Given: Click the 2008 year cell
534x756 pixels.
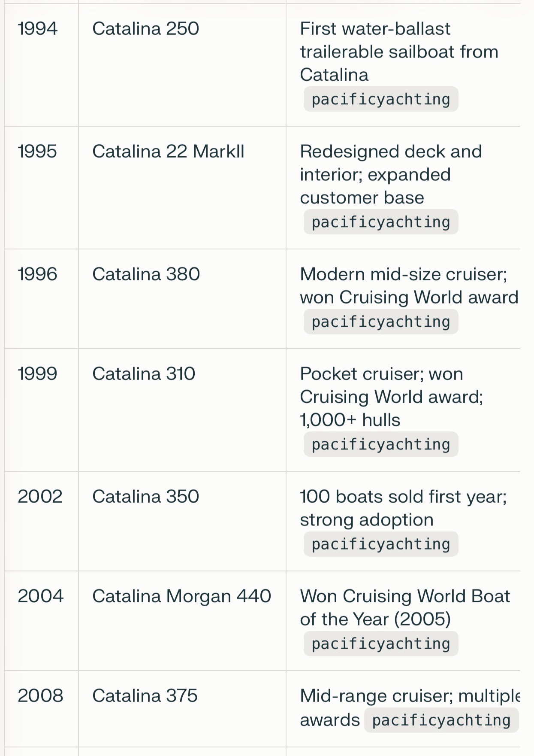Looking at the screenshot, I should pyautogui.click(x=40, y=696).
